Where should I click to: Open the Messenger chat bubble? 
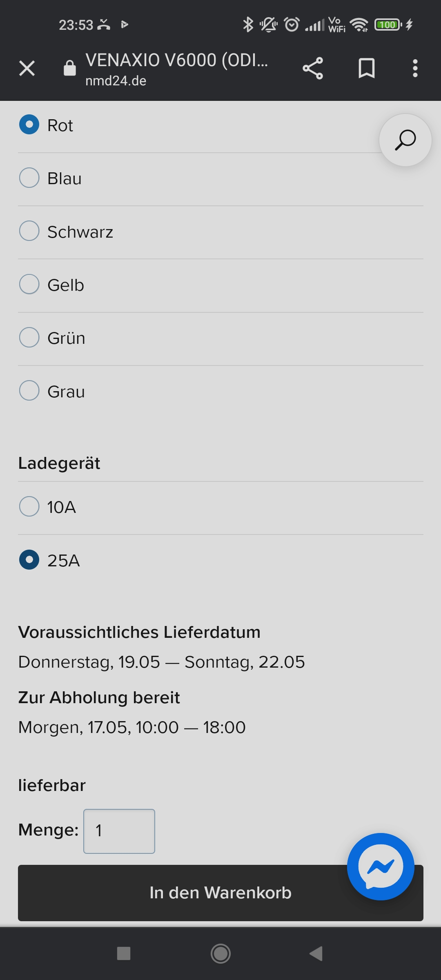(x=381, y=866)
